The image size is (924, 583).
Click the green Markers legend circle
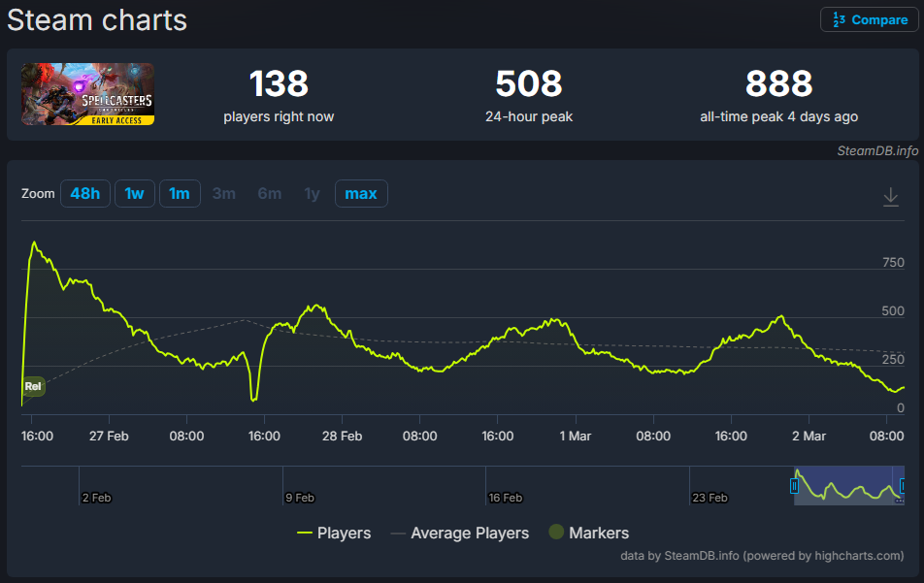[556, 532]
